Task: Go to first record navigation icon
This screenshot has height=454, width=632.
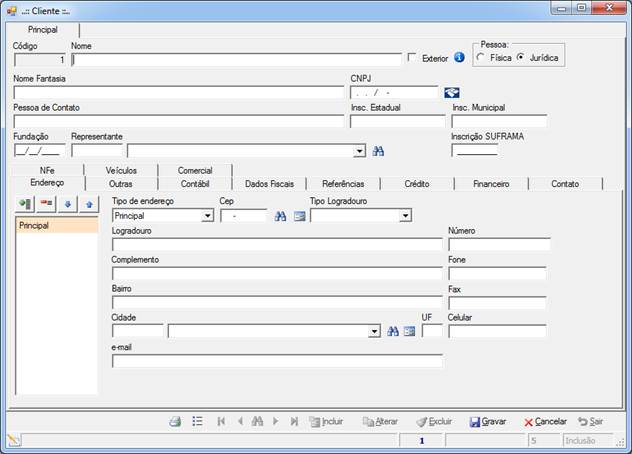Action: (221, 421)
